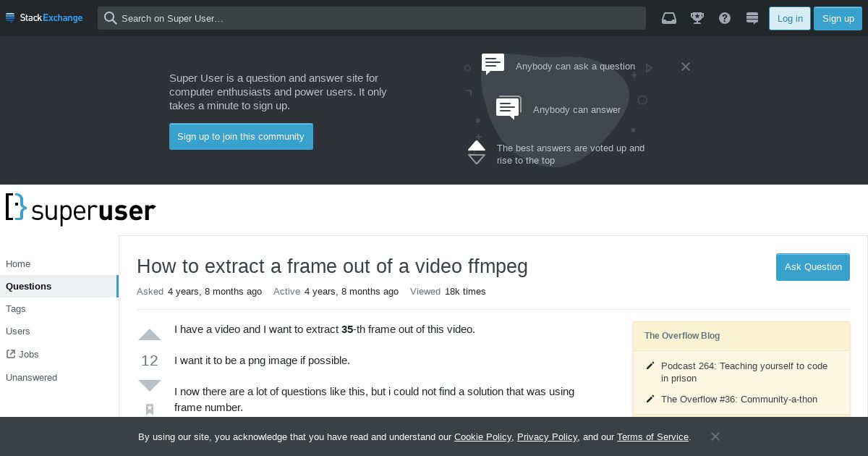
Task: Click the Ask Question button
Action: 813,267
